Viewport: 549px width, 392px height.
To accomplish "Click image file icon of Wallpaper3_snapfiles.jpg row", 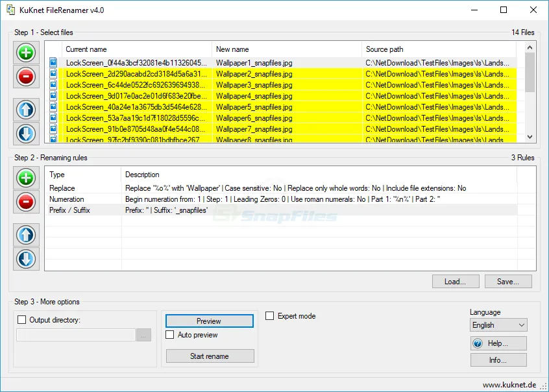I will tap(53, 84).
